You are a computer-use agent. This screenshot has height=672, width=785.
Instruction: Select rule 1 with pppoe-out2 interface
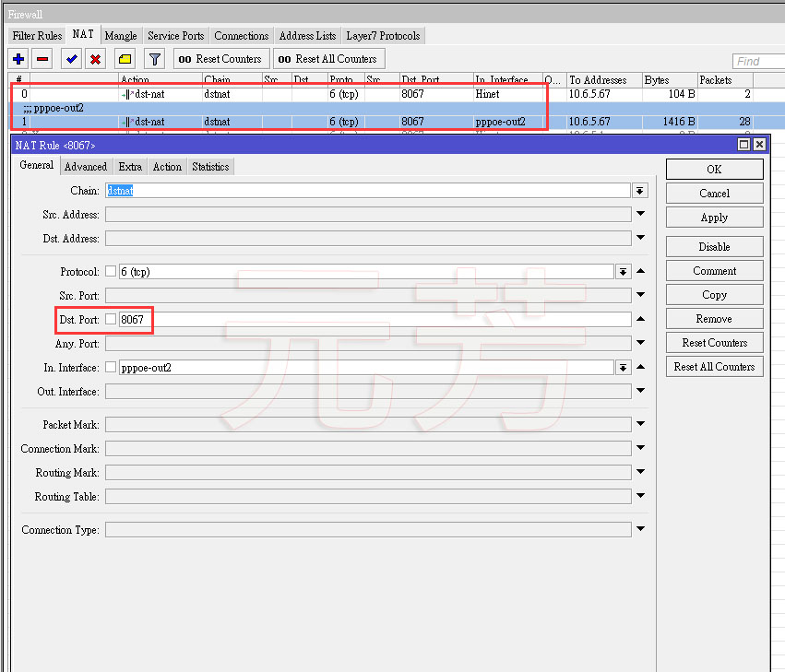[397, 122]
